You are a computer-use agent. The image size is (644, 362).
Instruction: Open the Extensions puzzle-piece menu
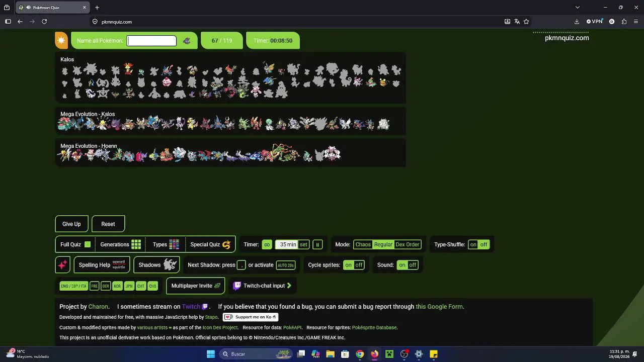point(624,22)
